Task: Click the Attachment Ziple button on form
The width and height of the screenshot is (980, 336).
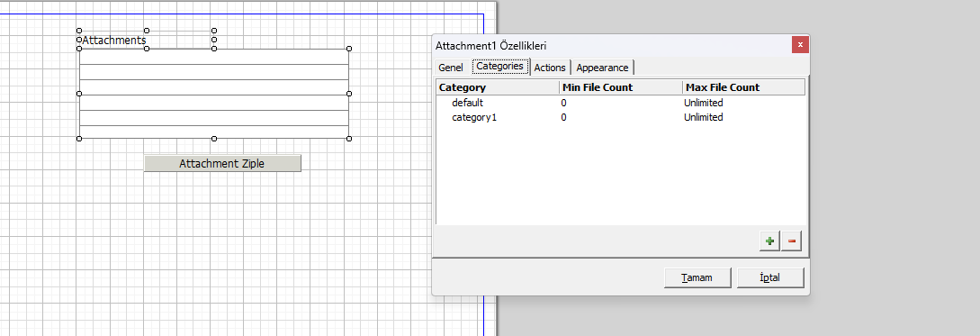Action: click(222, 163)
